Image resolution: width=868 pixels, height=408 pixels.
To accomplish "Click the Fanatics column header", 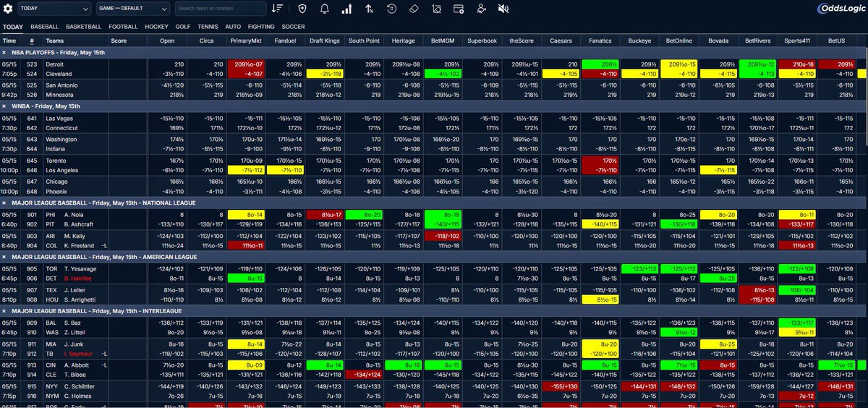I will pos(600,41).
